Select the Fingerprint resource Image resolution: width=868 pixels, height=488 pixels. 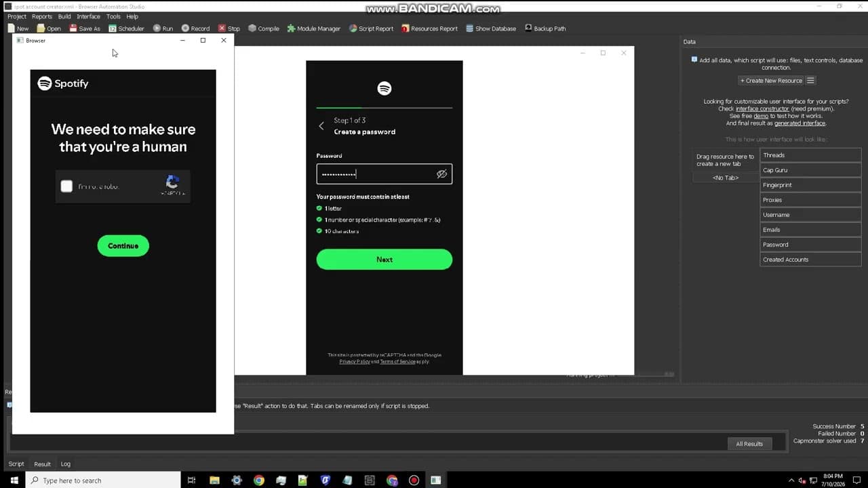[810, 185]
